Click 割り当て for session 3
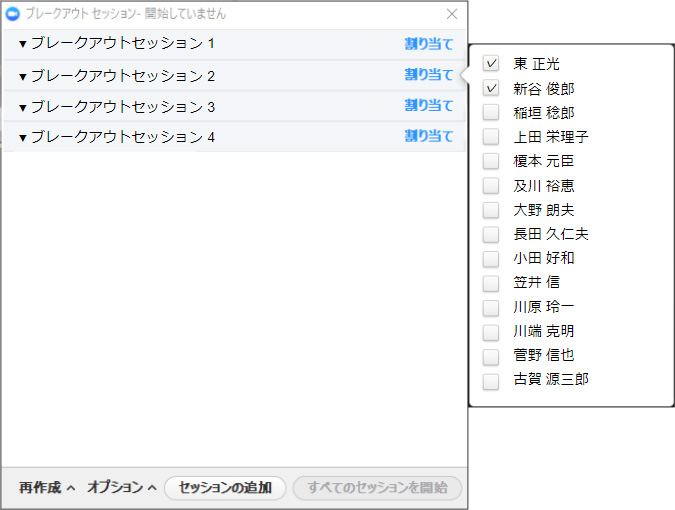This screenshot has height=510, width=675. click(x=428, y=106)
